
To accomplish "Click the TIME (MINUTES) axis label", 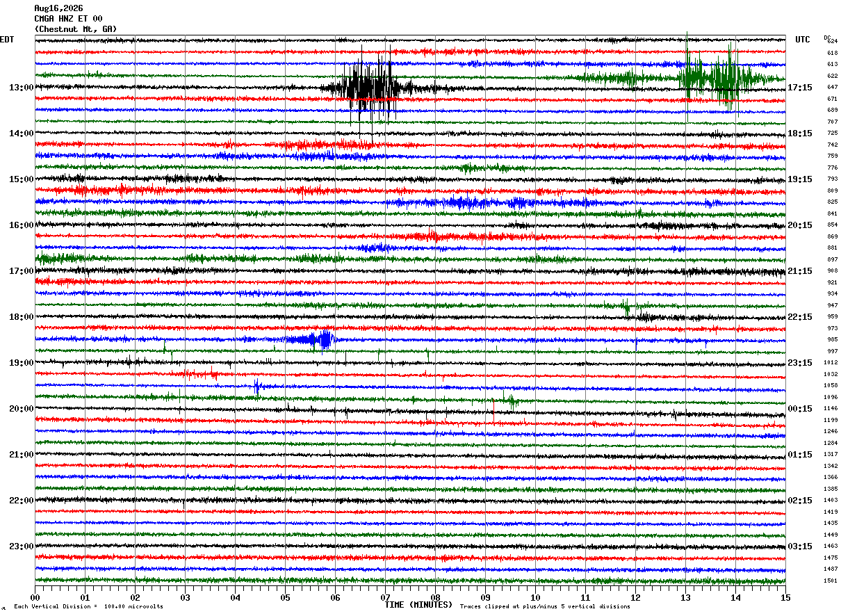I will pos(418,605).
